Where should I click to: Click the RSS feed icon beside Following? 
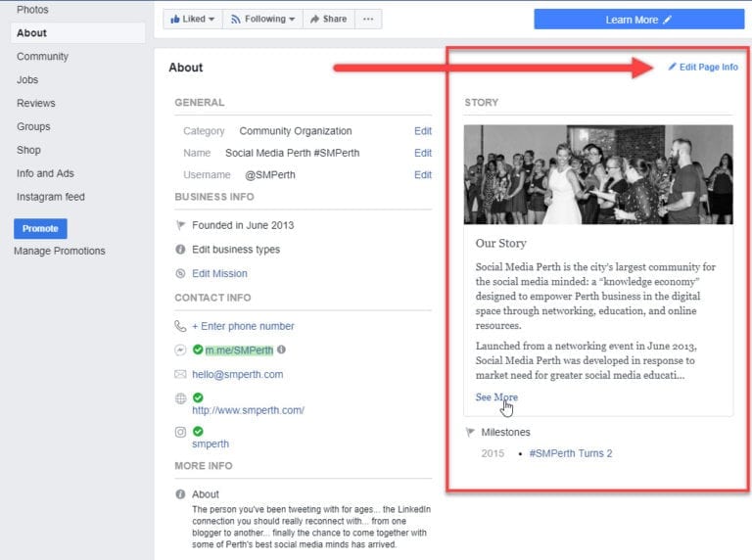(x=235, y=20)
